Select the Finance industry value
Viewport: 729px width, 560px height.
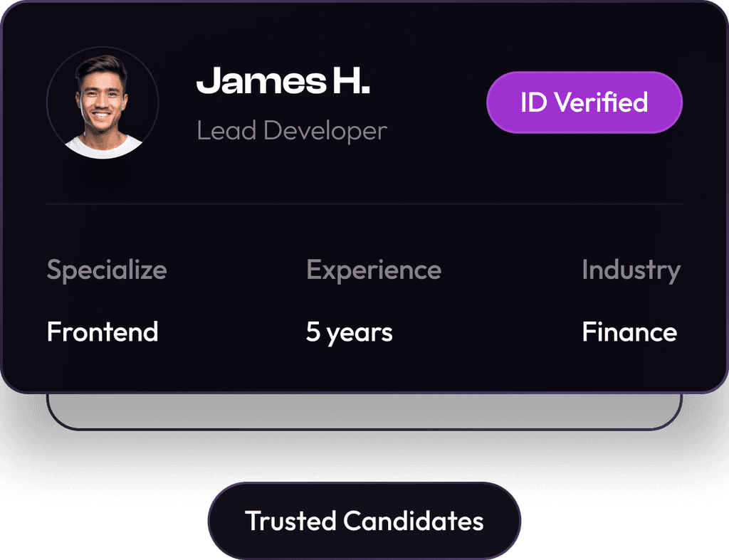point(629,332)
